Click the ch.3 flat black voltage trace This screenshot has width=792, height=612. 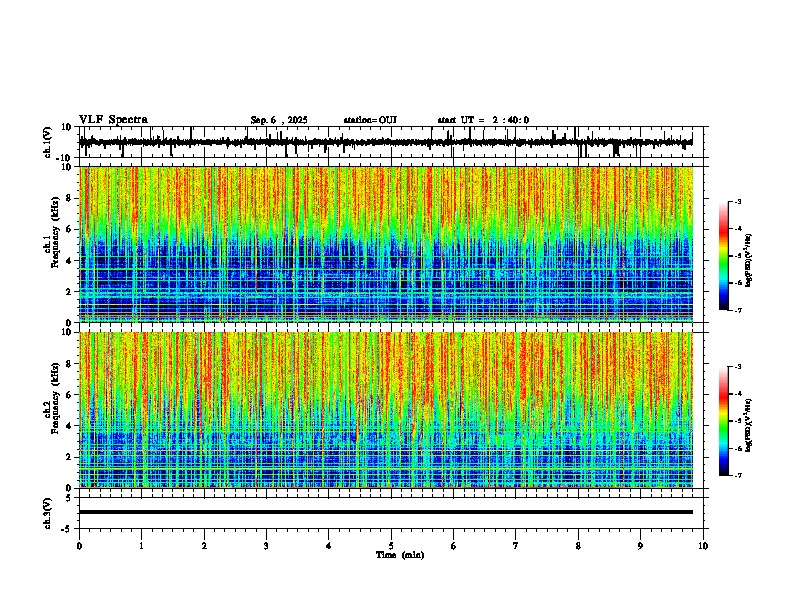pyautogui.click(x=385, y=512)
